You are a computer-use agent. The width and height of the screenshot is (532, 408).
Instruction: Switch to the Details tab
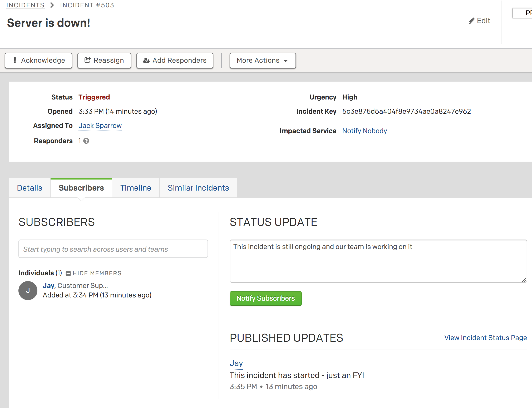[29, 188]
